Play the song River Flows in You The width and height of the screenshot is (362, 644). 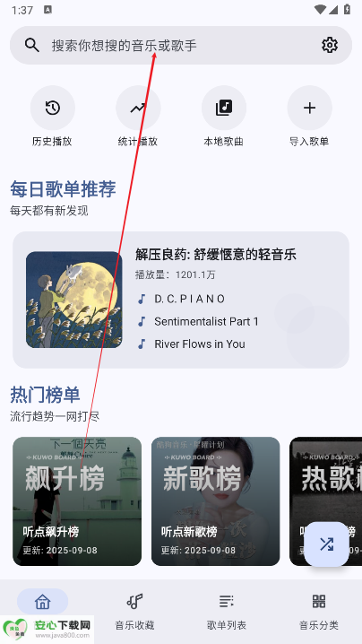pyautogui.click(x=199, y=344)
